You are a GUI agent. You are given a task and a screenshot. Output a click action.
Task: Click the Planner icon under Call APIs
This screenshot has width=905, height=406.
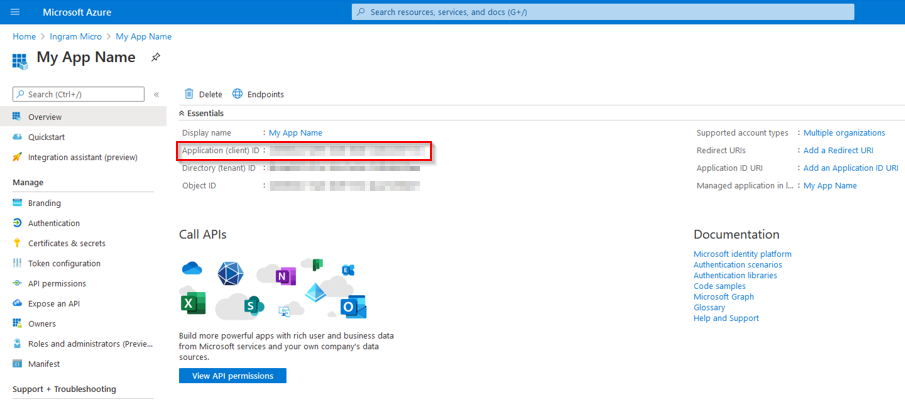[317, 265]
